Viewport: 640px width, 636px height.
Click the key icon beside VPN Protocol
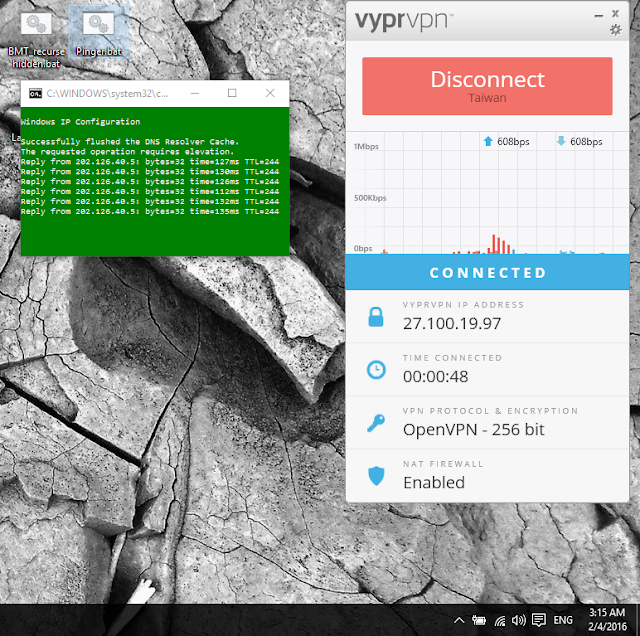[376, 423]
